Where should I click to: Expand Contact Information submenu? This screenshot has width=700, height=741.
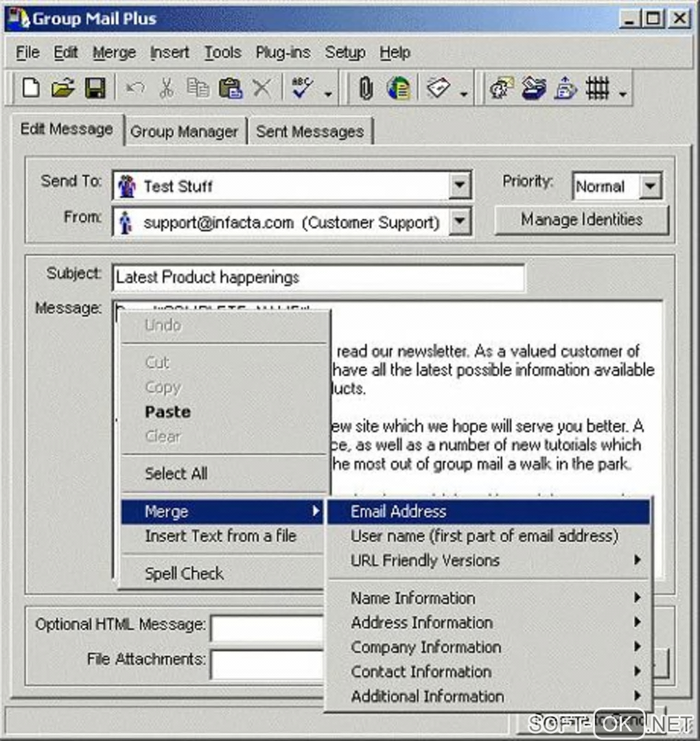[x=489, y=672]
